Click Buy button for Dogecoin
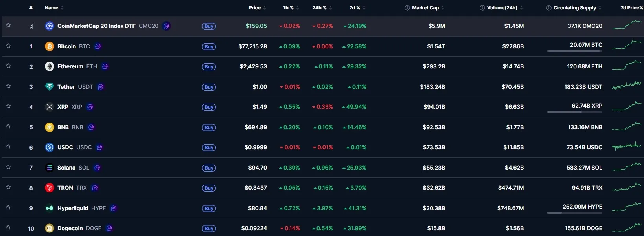Screen dimensions: 644x236 click(x=209, y=229)
